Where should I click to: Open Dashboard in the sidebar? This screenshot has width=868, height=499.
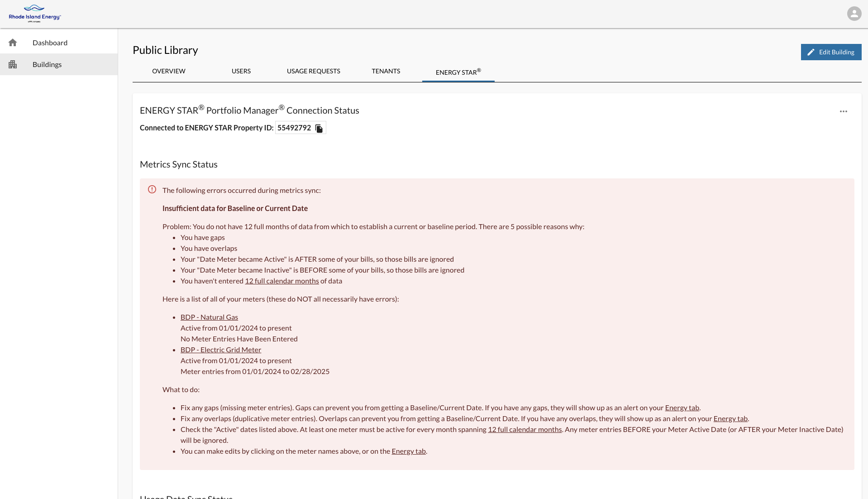[x=59, y=43]
